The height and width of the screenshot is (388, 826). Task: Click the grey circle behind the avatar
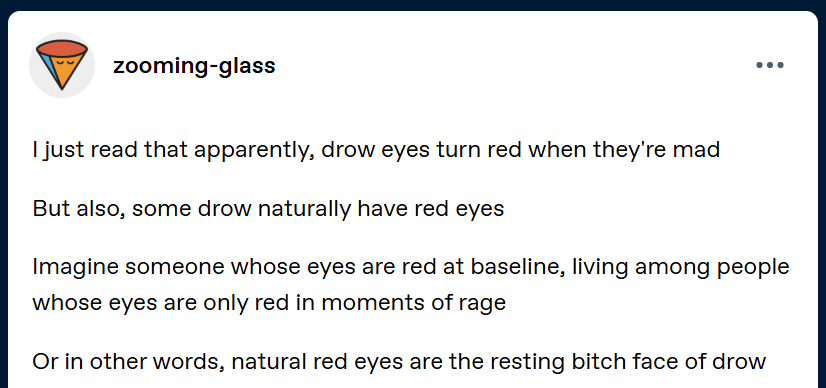(x=62, y=65)
